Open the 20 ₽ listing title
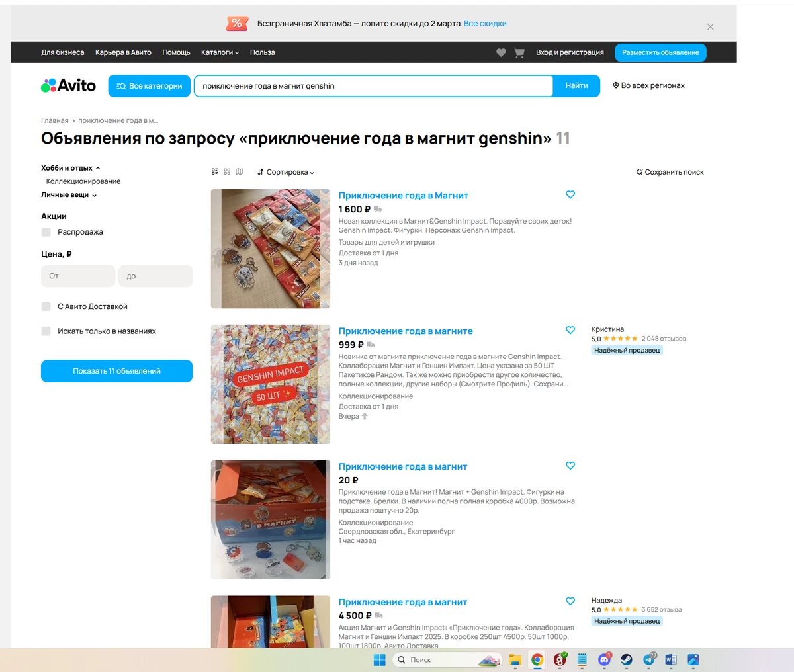This screenshot has width=794, height=672. (x=403, y=466)
